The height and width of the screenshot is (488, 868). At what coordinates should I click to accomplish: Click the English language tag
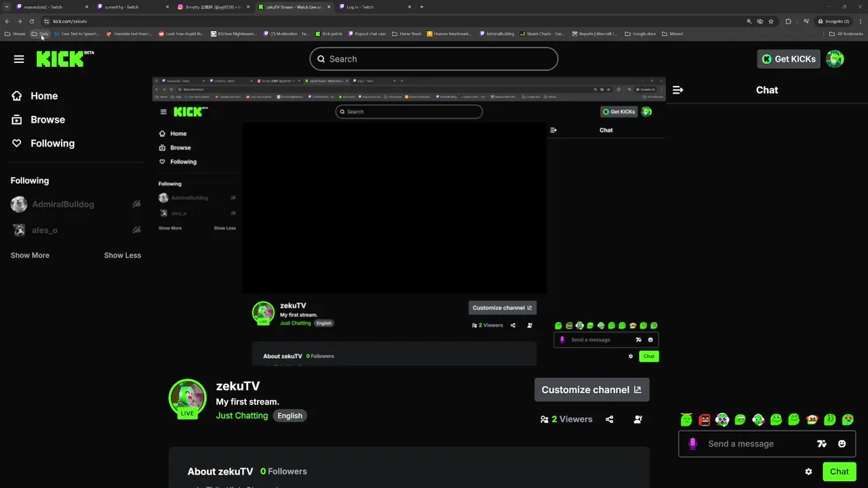(290, 415)
